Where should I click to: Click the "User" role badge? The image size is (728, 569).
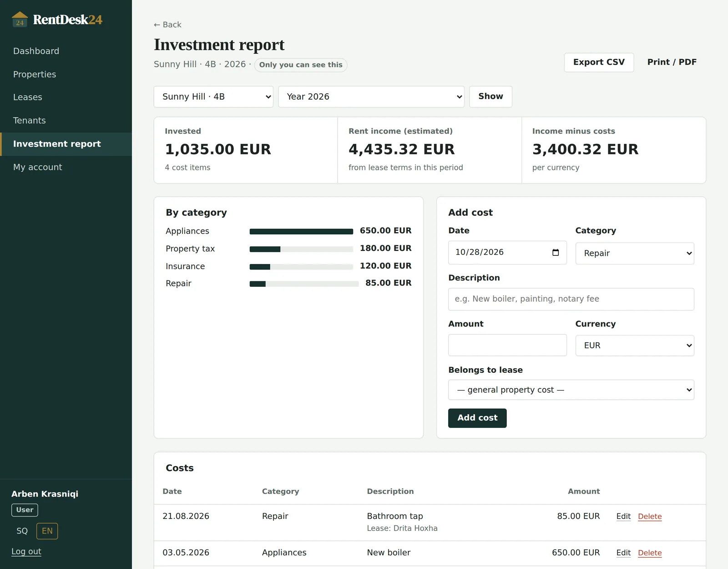(25, 510)
